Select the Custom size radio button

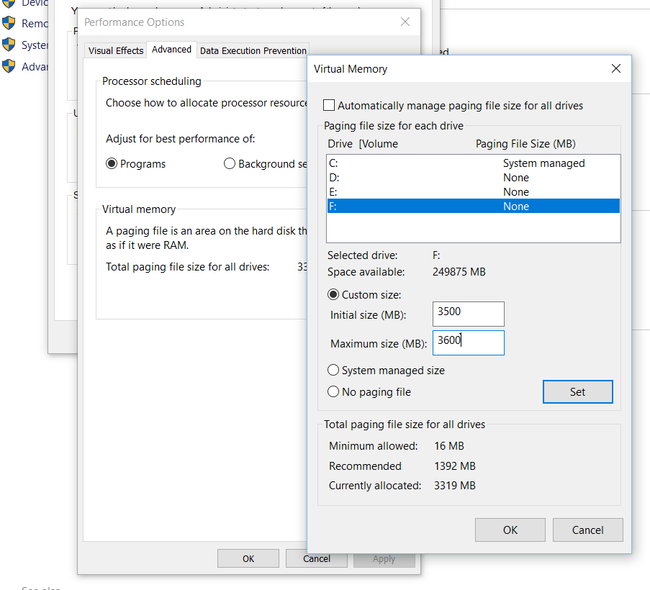click(334, 295)
